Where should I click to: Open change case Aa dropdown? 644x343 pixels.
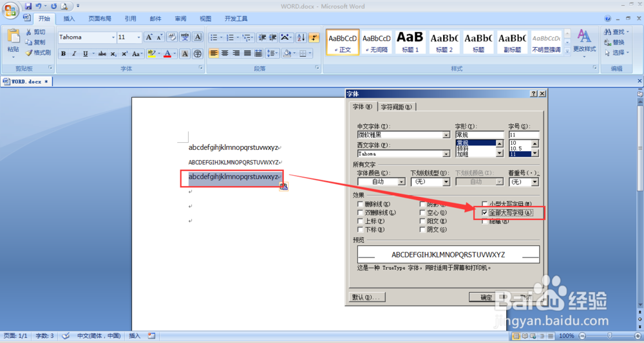[137, 54]
